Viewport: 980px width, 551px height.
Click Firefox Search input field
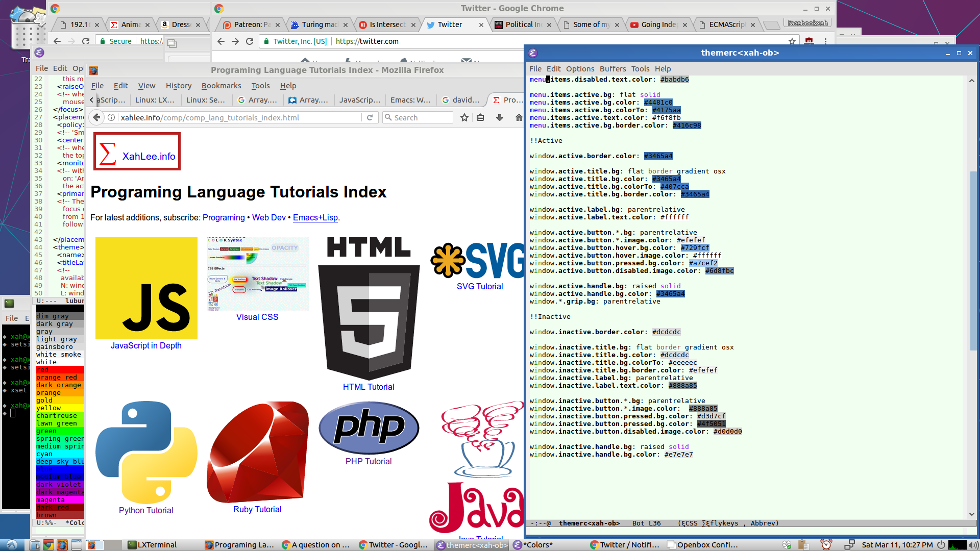pyautogui.click(x=418, y=117)
